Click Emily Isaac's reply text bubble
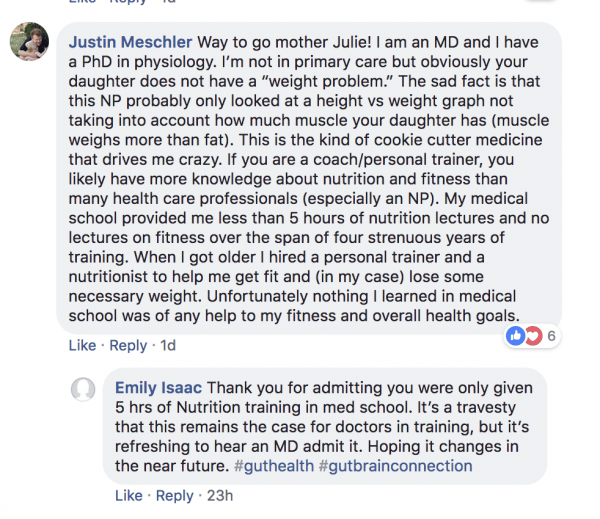600x519 pixels. [325, 426]
